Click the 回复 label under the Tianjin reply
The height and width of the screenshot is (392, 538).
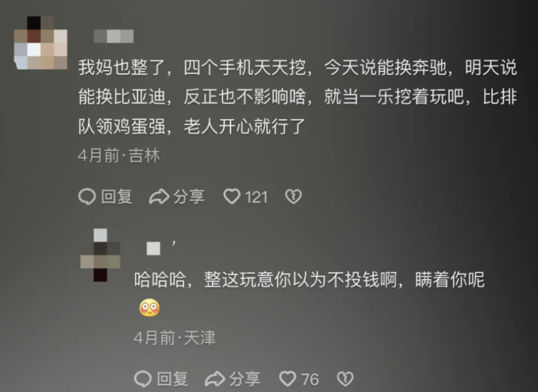[172, 379]
